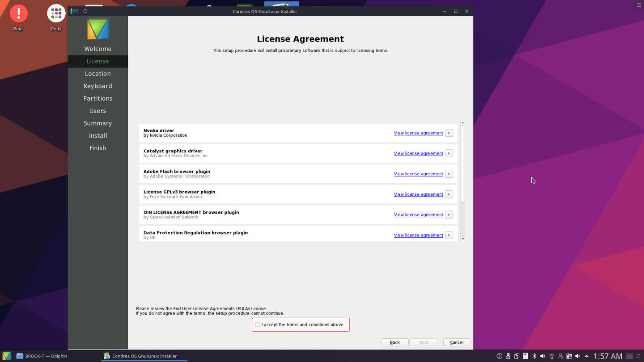Select the License step in the sidebar
644x362 pixels.
pos(97,61)
